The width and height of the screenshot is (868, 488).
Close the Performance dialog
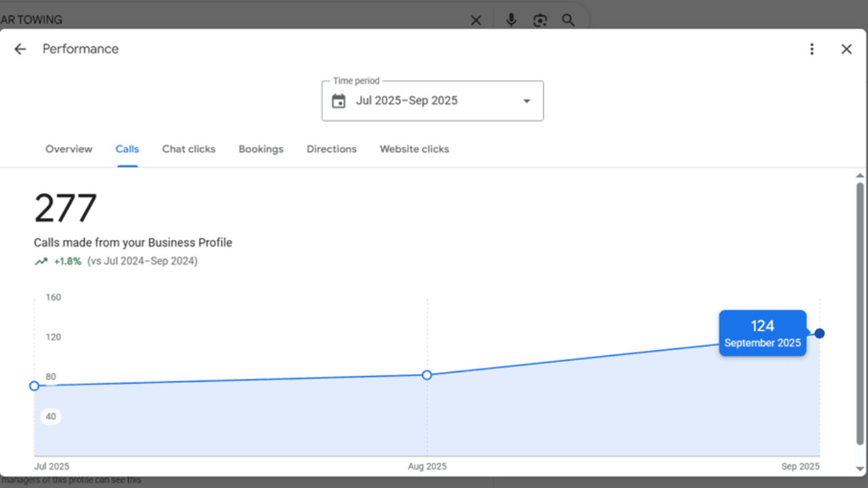pyautogui.click(x=846, y=49)
